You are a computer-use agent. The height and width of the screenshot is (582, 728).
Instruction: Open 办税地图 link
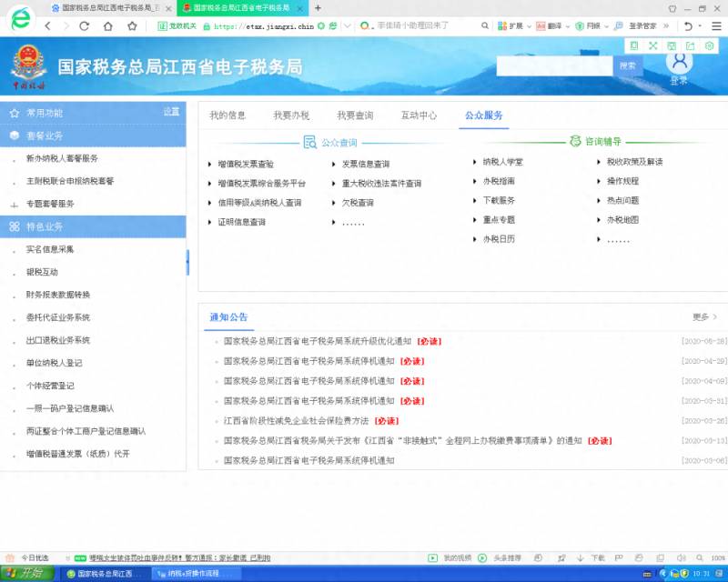click(x=622, y=219)
